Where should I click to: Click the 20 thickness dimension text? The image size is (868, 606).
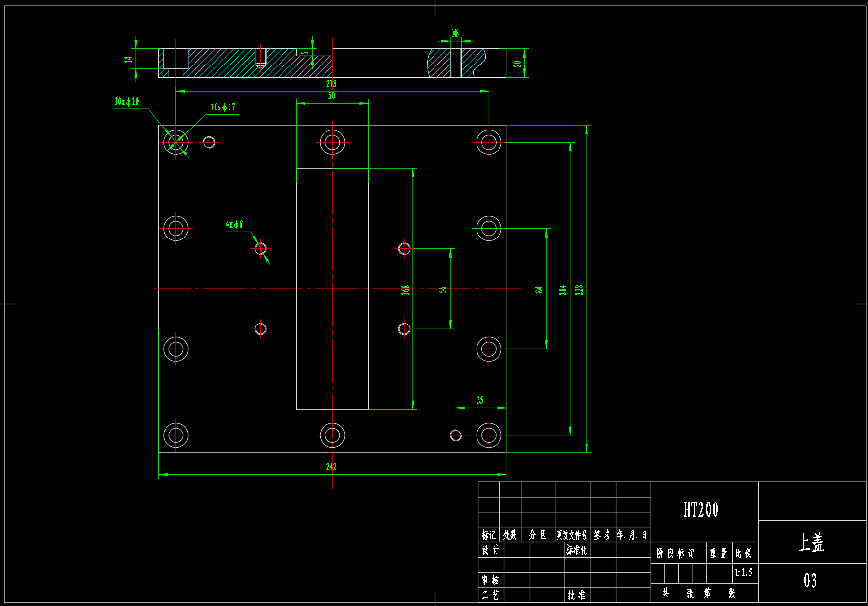(517, 64)
